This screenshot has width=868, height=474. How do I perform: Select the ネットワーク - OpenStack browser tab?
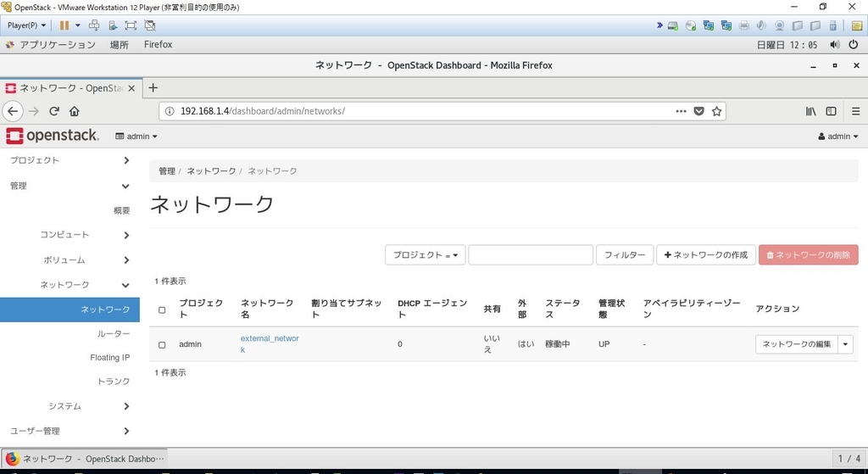click(71, 88)
